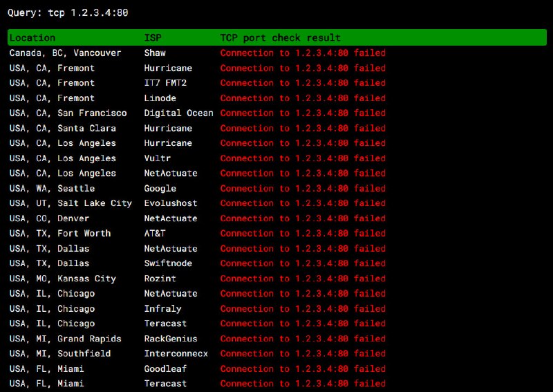The width and height of the screenshot is (553, 392).
Task: Select the Shaw ISP entry
Action: [x=155, y=53]
